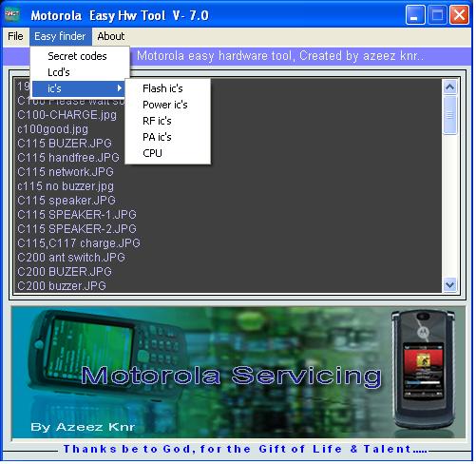The height and width of the screenshot is (464, 476).
Task: Close the Motorola Easy Hw Tool window
Action: tap(459, 15)
